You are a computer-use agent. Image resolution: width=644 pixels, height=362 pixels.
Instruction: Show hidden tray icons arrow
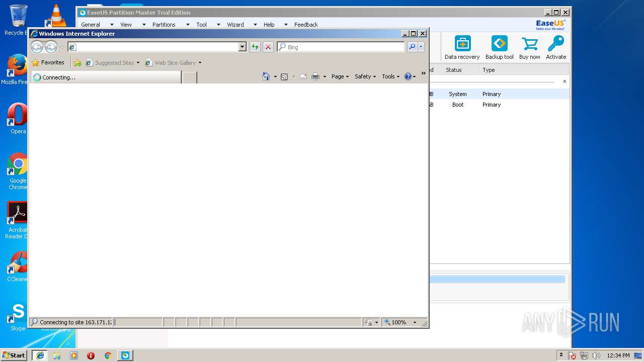(x=561, y=355)
